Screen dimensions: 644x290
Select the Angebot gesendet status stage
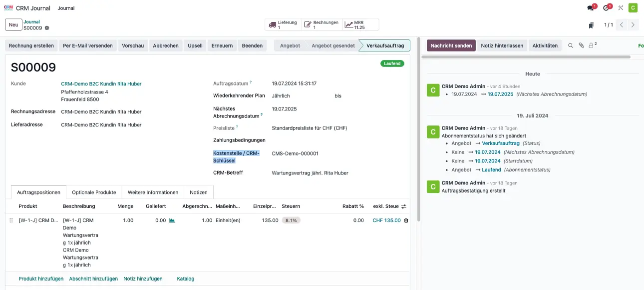tap(333, 45)
